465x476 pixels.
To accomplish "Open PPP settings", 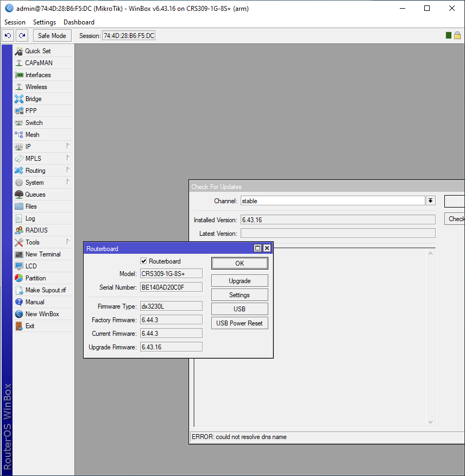I will tap(43, 111).
